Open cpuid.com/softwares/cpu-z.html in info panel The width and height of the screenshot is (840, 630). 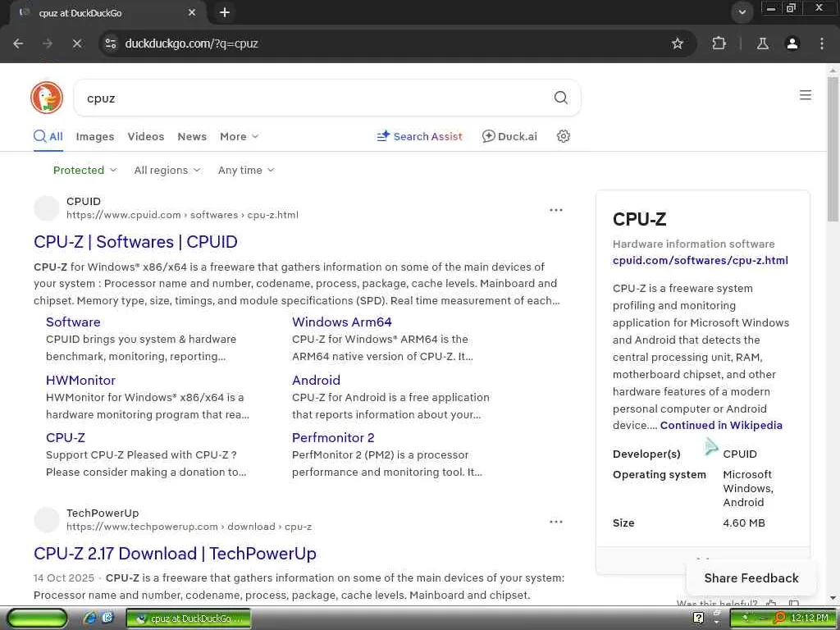[701, 260]
